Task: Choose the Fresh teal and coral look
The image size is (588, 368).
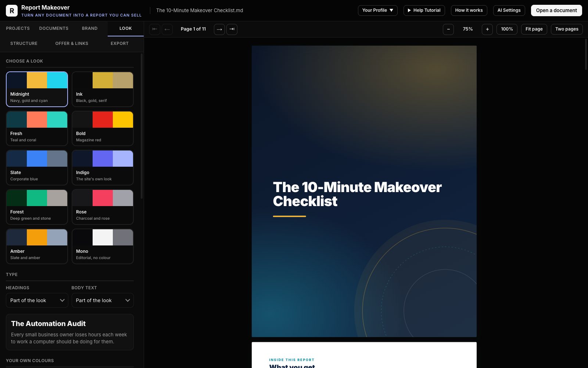Action: (37, 128)
